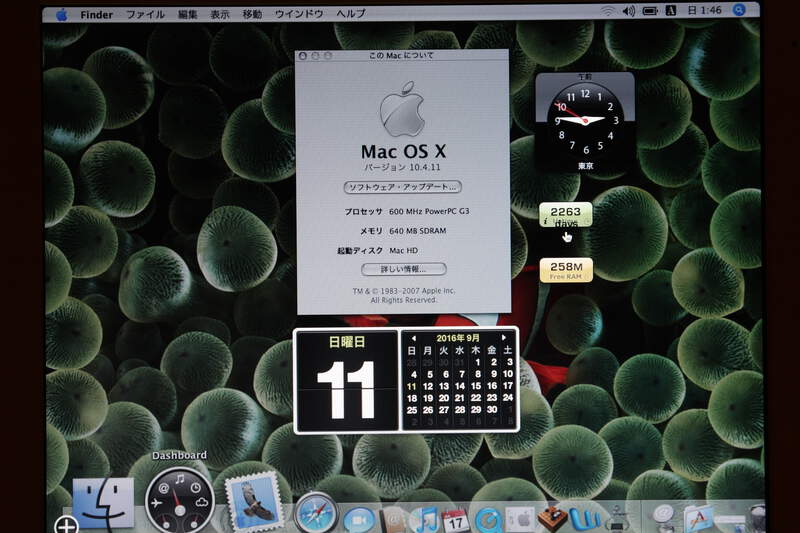The width and height of the screenshot is (800, 533).
Task: Open Spotlight search
Action: [739, 10]
